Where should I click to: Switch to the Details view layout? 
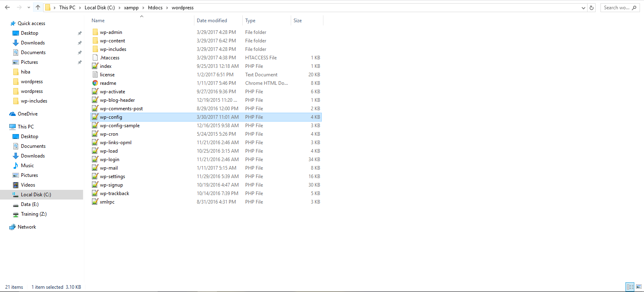coord(630,287)
